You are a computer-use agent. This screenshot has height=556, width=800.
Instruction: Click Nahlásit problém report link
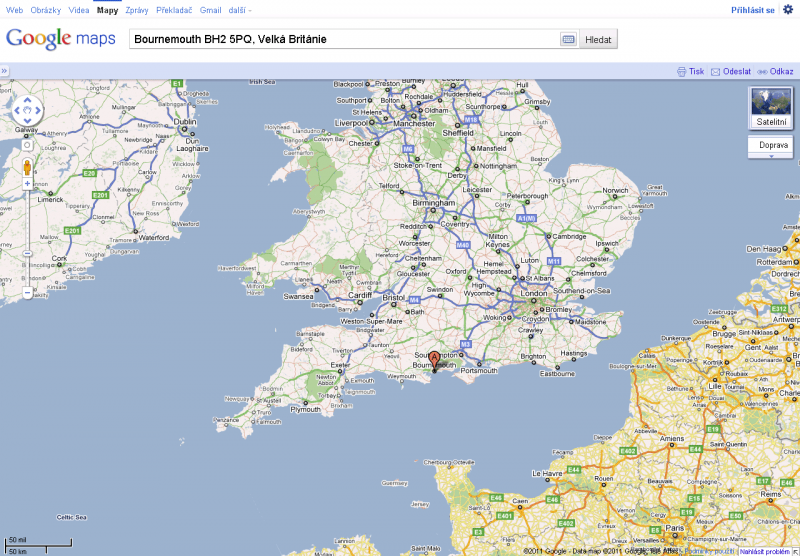click(765, 551)
